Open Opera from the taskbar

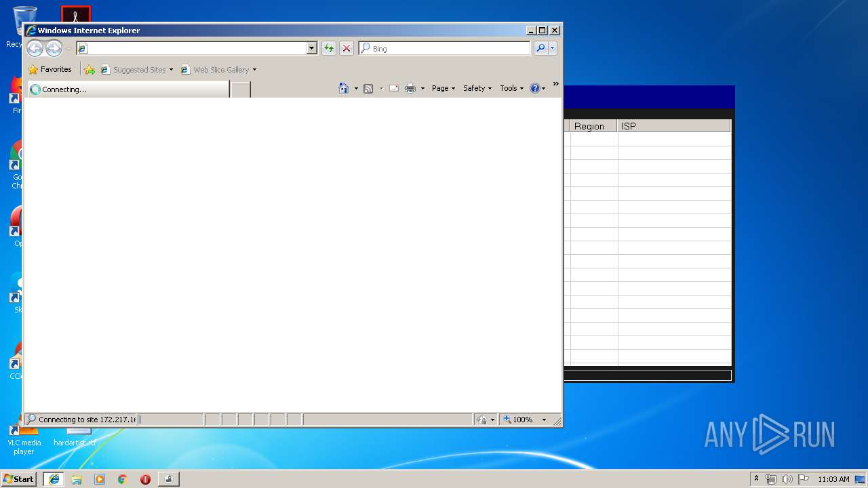coord(145,479)
